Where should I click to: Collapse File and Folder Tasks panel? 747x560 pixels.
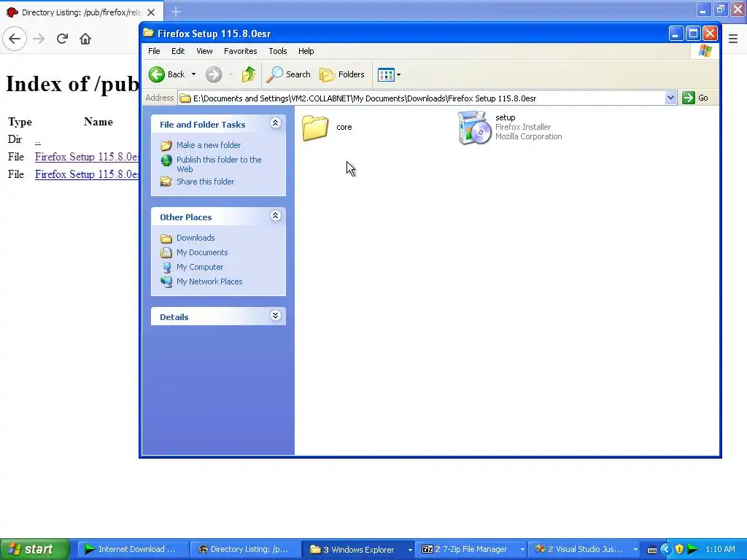tap(275, 123)
